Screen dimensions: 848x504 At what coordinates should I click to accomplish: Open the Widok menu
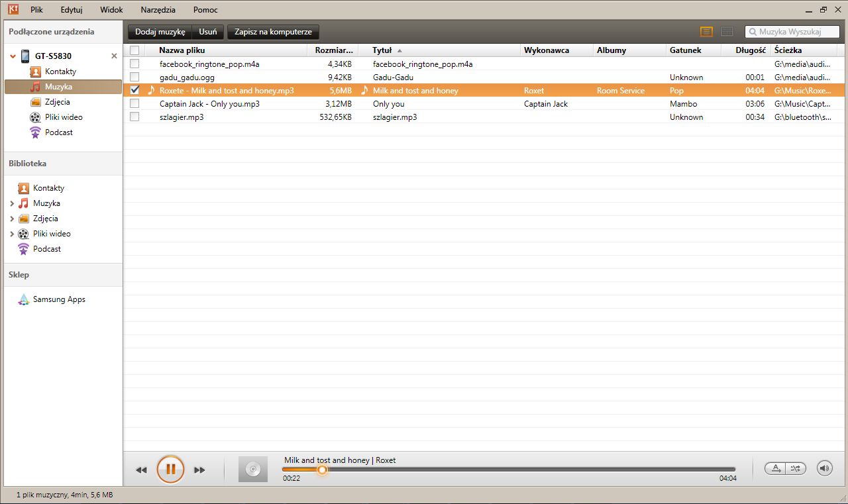tap(111, 10)
